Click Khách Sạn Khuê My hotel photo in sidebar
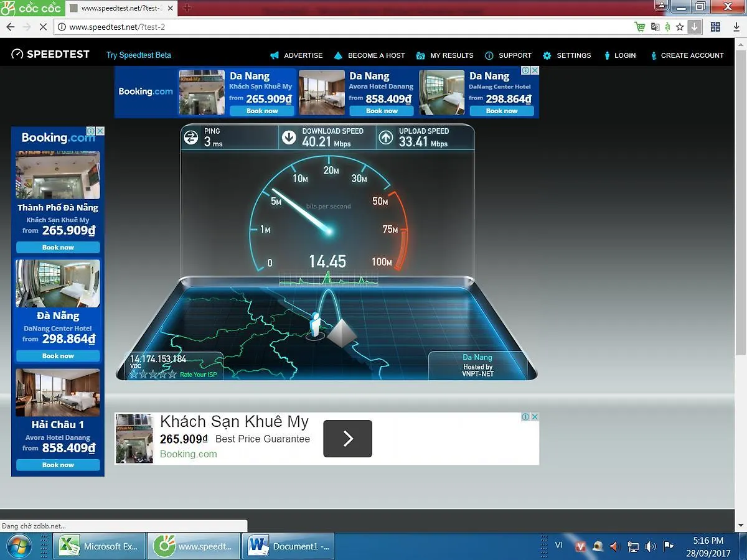 57,175
